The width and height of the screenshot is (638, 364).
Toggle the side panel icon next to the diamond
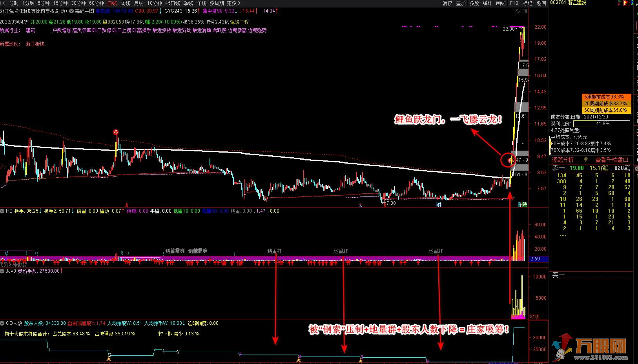click(524, 11)
